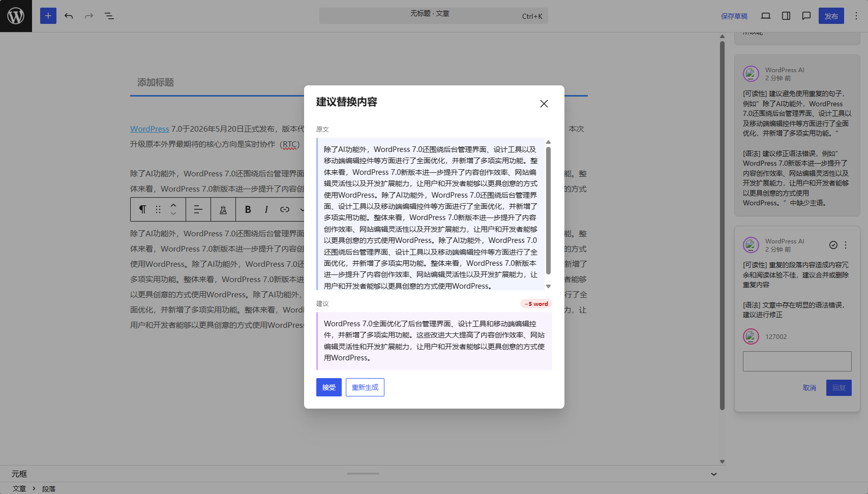
Task: Click the 添加标题 title field
Action: [359, 82]
